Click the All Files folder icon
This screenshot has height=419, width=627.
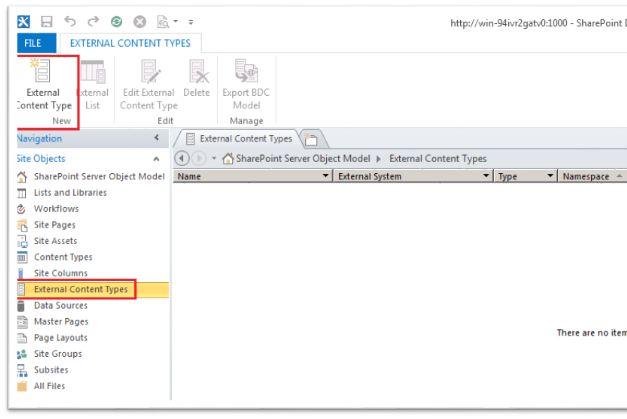(x=22, y=386)
